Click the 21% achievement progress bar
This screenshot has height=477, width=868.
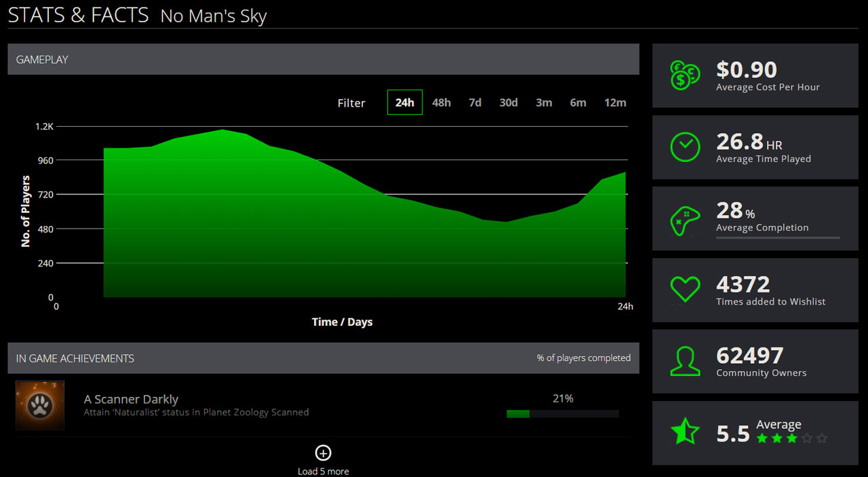[x=563, y=413]
